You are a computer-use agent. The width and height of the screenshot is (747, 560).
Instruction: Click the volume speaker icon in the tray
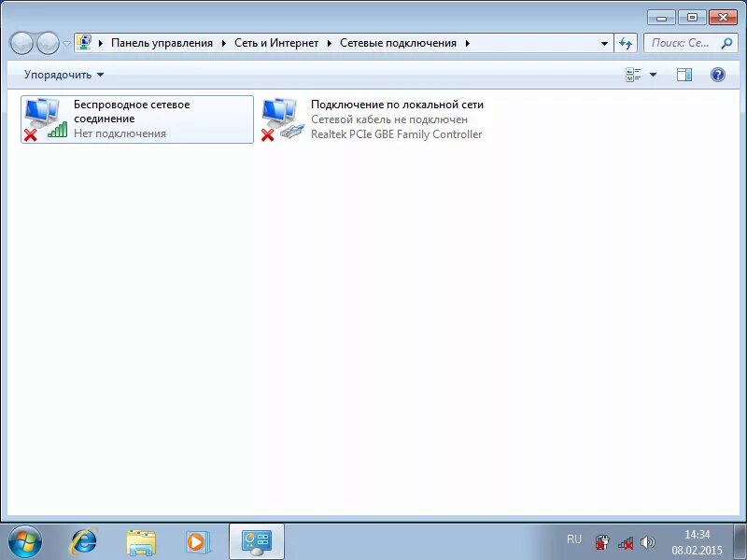click(647, 541)
